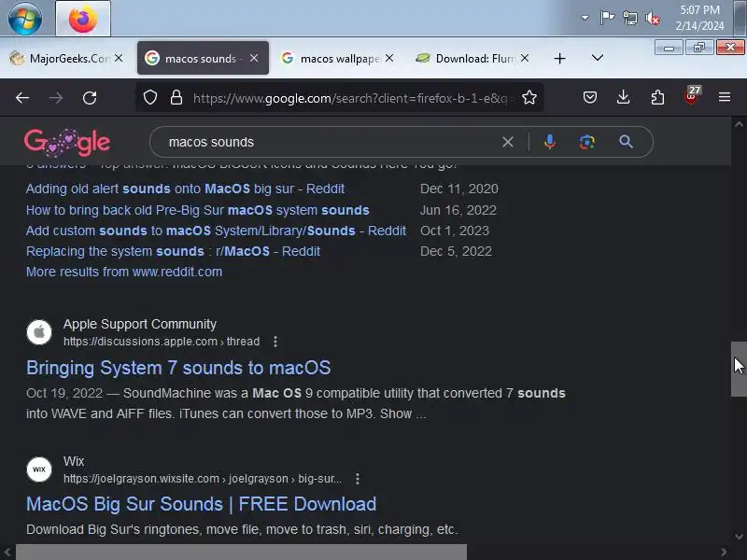Image resolution: width=747 pixels, height=560 pixels.
Task: Click the scroll right arrow
Action: 724,553
